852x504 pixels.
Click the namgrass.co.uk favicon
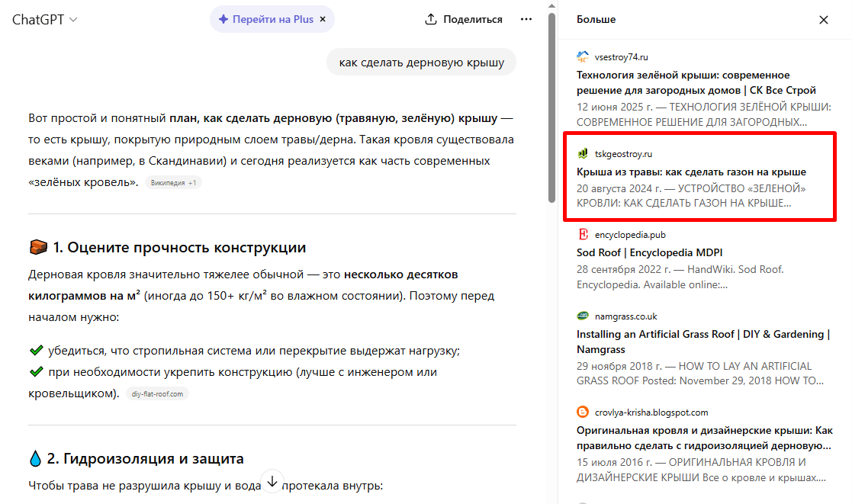pyautogui.click(x=583, y=316)
